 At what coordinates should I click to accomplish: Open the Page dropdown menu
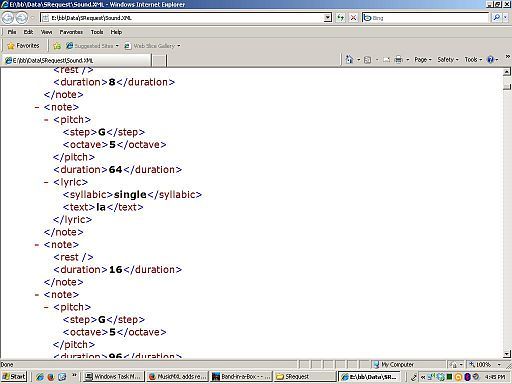point(423,60)
